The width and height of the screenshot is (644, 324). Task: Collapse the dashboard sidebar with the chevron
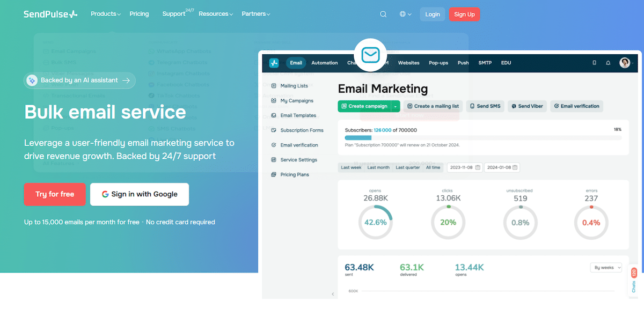(x=332, y=294)
